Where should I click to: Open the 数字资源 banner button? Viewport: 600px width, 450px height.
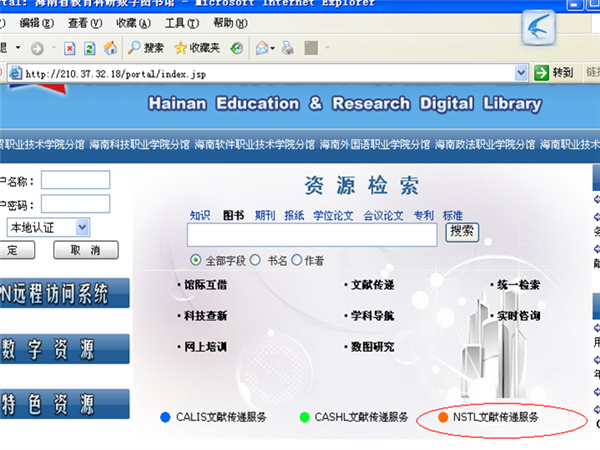(65, 349)
